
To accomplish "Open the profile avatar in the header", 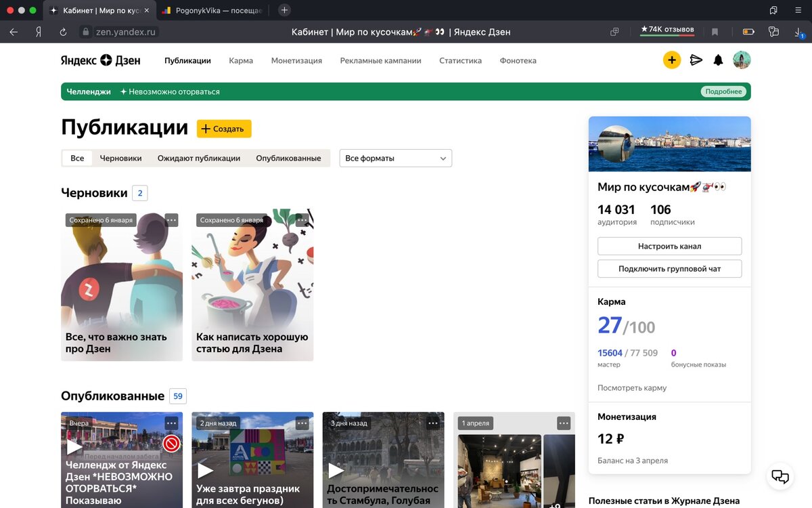I will point(742,60).
